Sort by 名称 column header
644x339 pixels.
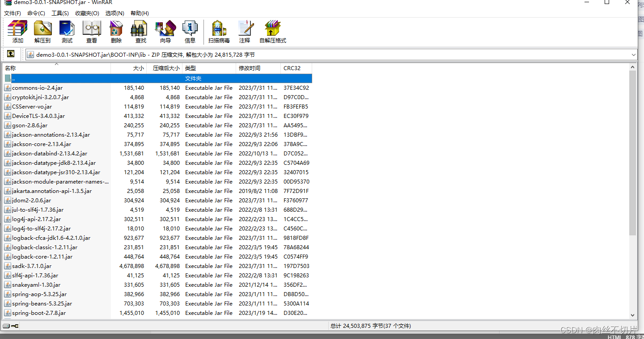coord(57,68)
